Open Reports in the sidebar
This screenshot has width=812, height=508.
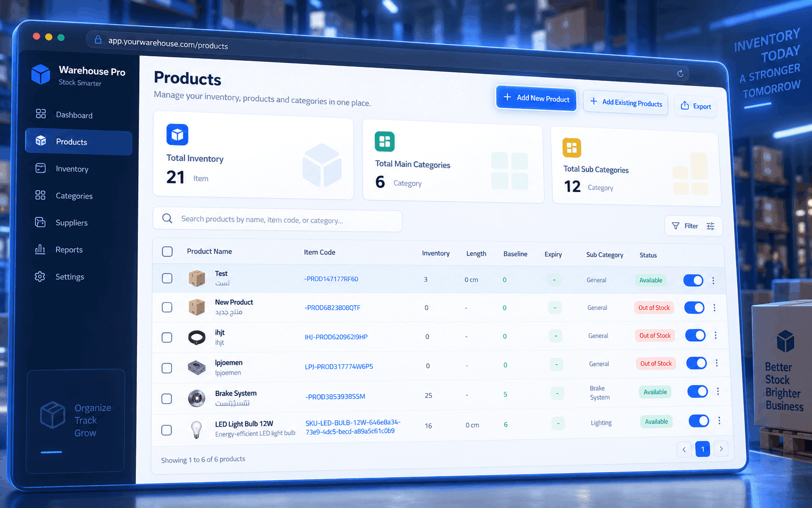69,250
